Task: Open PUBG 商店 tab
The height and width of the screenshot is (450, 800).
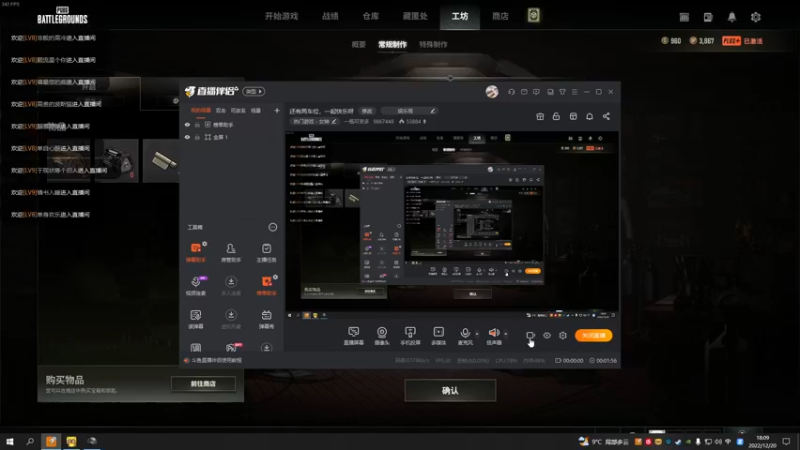Action: pyautogui.click(x=500, y=16)
